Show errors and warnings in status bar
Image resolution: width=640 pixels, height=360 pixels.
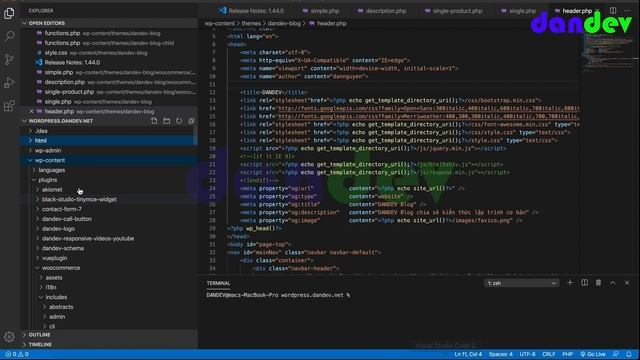point(17,354)
